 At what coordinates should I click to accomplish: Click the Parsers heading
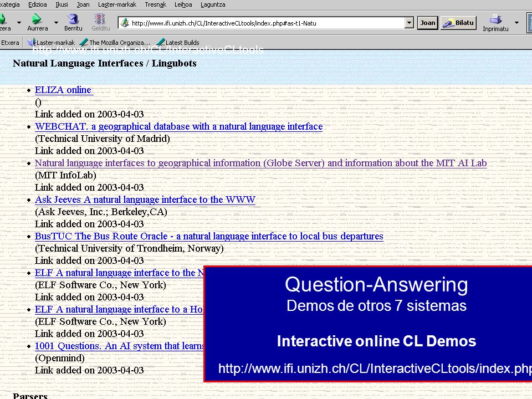30,396
